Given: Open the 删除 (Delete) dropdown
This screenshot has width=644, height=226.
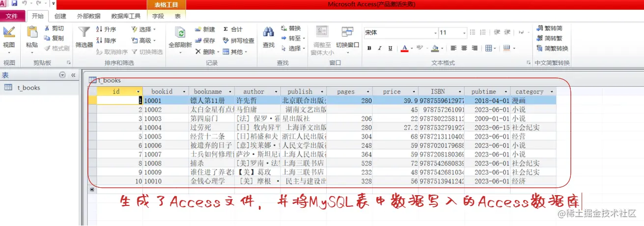Looking at the screenshot, I should pos(207,52).
